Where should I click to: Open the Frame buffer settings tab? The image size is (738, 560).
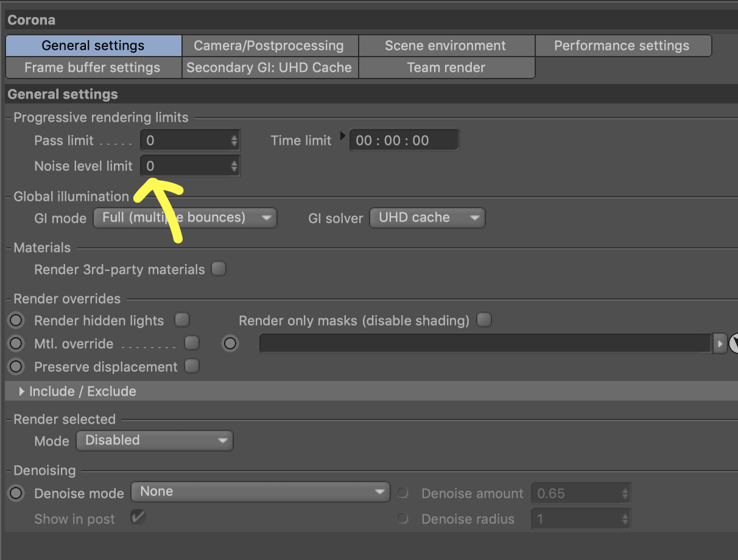click(x=94, y=68)
